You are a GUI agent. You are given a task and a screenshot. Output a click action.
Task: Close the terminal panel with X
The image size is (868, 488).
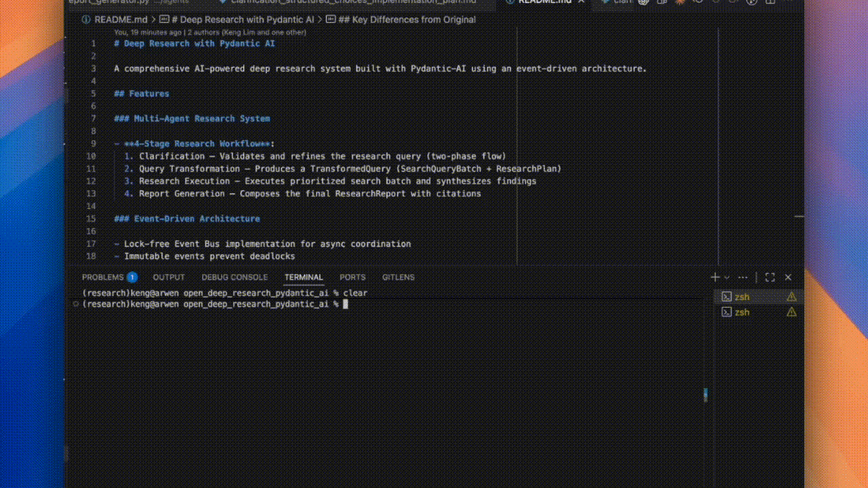(788, 278)
